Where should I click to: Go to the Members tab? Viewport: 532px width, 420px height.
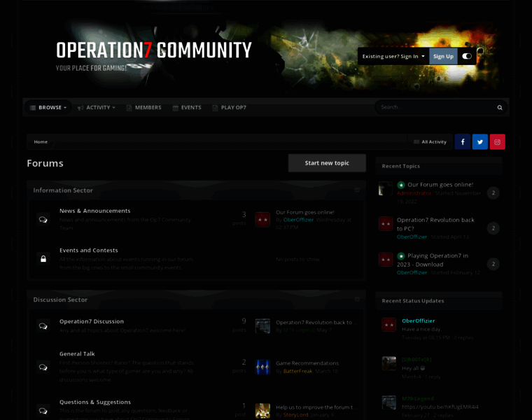point(144,108)
